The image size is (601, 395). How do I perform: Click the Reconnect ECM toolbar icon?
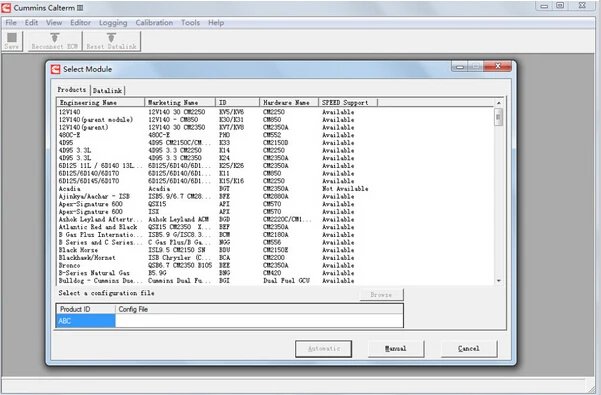click(x=54, y=41)
